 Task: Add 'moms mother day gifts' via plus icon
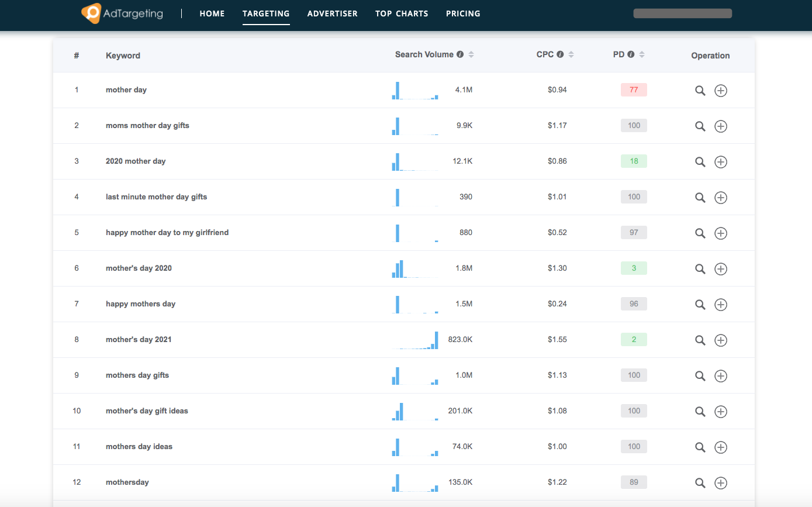tap(721, 126)
